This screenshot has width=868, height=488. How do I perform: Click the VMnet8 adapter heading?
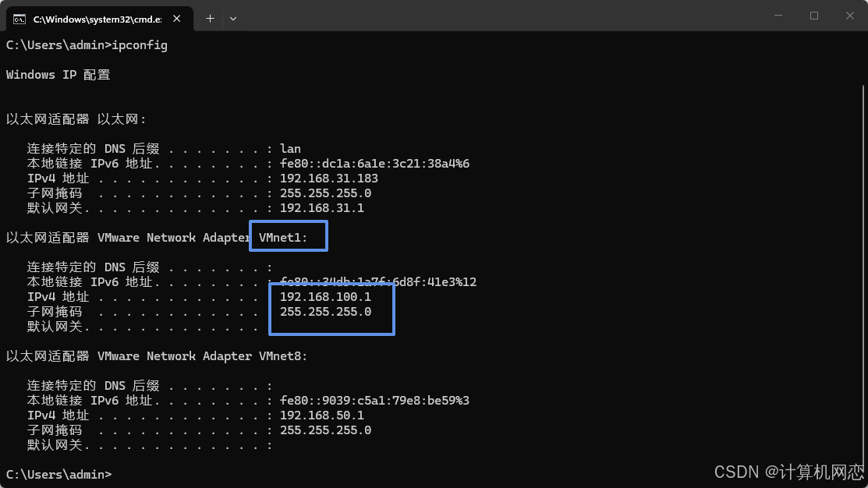point(157,355)
